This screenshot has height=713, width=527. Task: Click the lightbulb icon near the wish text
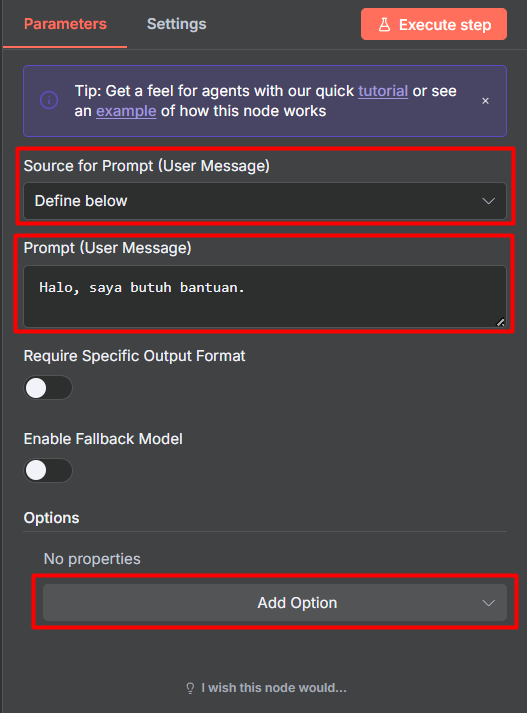(190, 688)
